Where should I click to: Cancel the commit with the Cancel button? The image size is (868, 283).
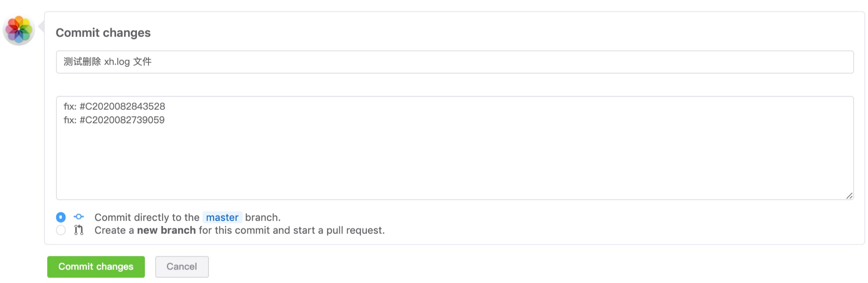pos(182,267)
